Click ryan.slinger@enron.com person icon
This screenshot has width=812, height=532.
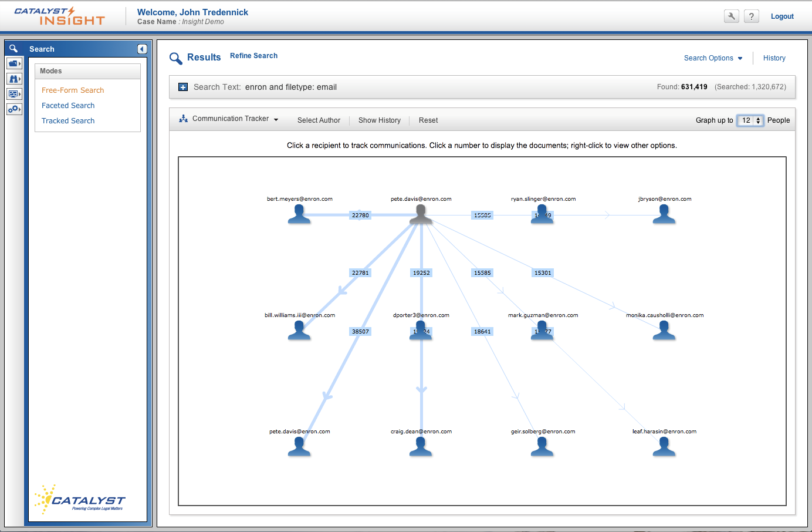(x=542, y=214)
